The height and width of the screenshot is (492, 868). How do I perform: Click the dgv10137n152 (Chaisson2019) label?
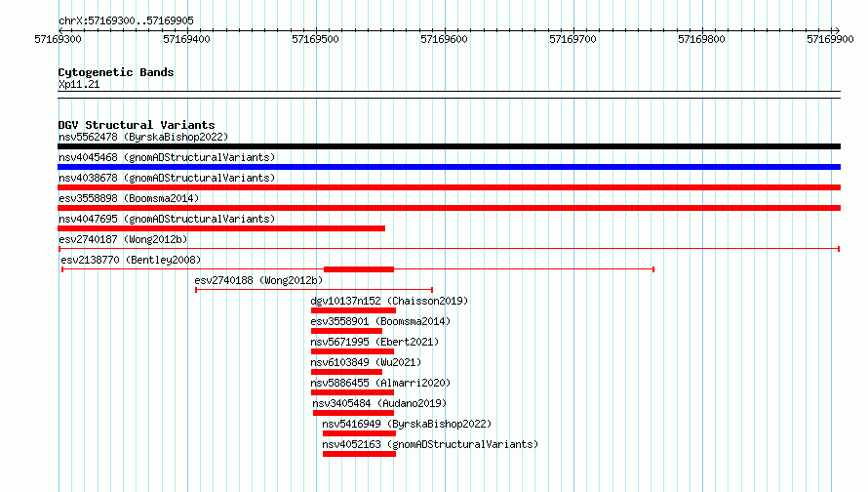pyautogui.click(x=389, y=301)
